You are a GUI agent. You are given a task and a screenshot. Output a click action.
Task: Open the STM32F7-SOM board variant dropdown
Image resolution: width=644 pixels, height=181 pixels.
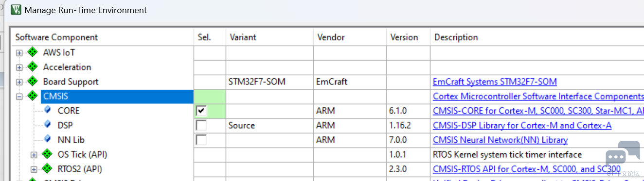(269, 82)
